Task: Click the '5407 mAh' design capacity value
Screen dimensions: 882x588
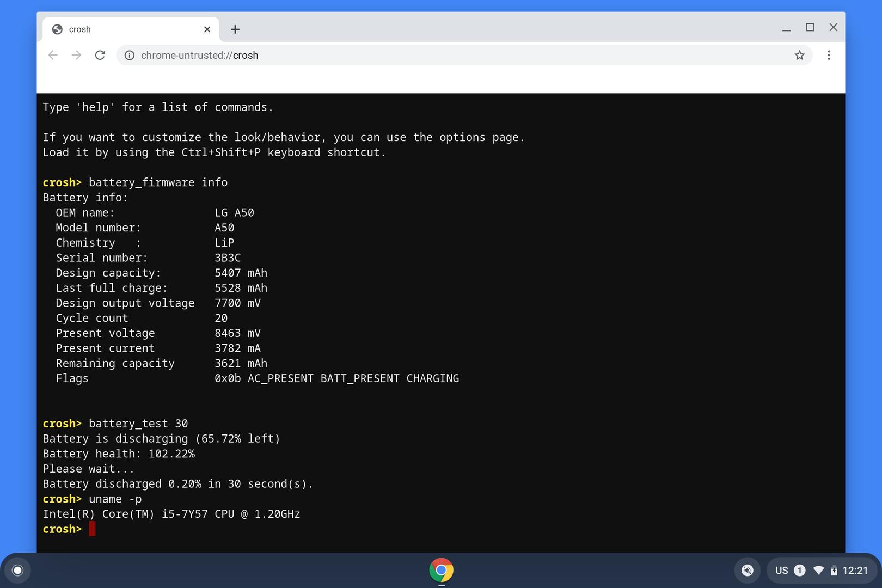Action: coord(241,273)
